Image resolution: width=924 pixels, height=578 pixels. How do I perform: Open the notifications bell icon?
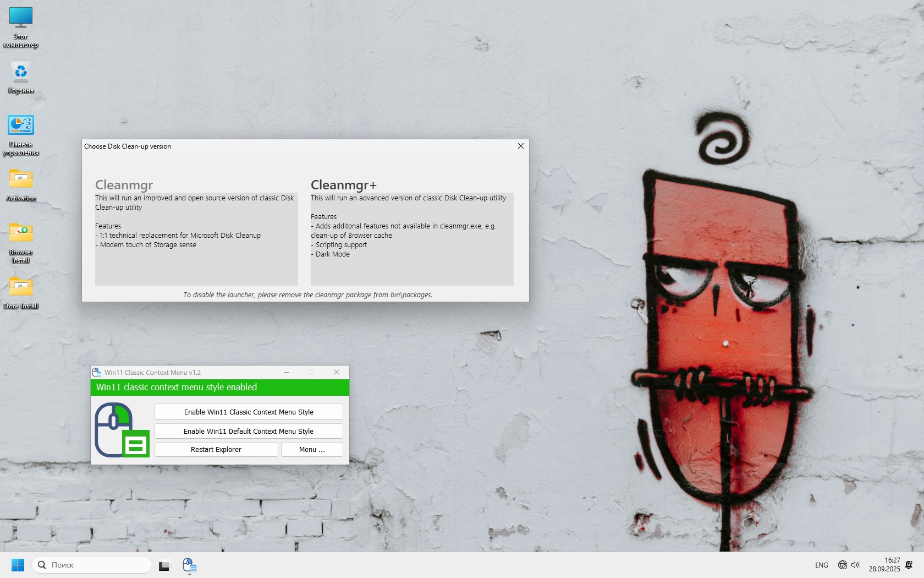point(909,565)
